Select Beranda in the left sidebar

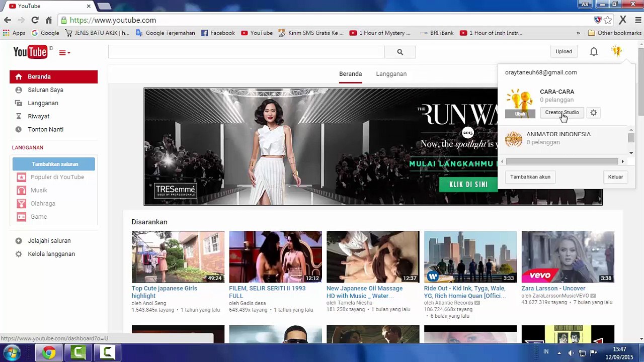pos(53,77)
